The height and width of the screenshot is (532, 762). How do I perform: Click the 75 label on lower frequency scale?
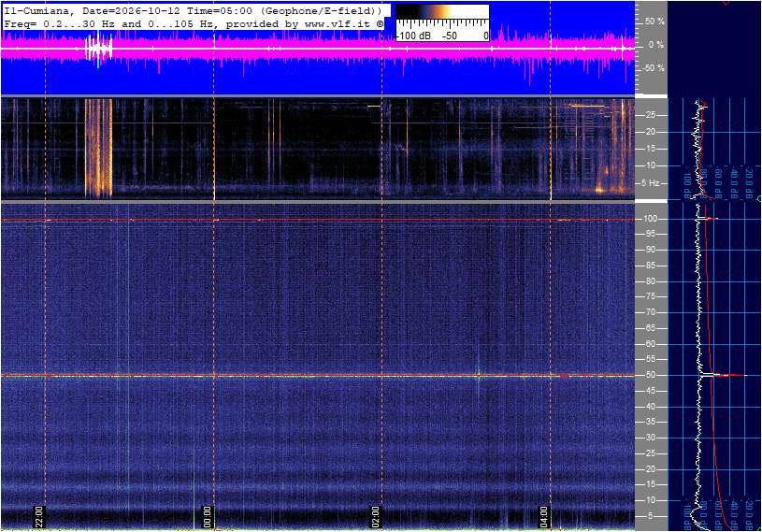[650, 296]
